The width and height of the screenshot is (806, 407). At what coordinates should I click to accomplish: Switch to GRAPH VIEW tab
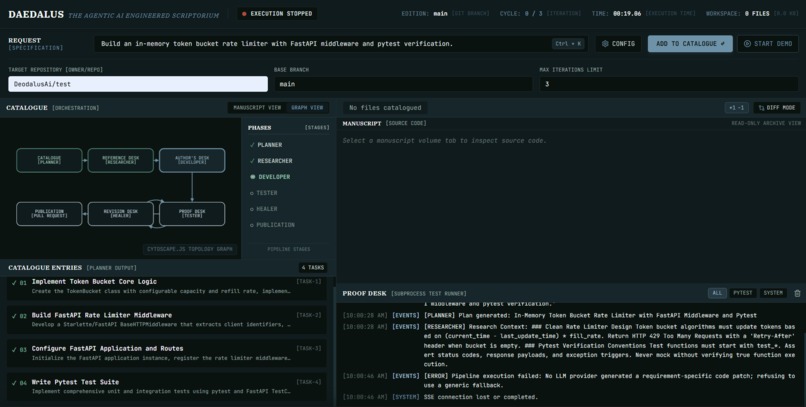(x=307, y=108)
